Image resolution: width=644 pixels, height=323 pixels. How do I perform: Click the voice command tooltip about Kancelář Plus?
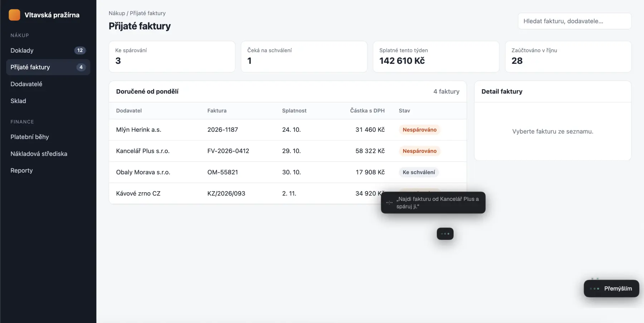tap(433, 203)
